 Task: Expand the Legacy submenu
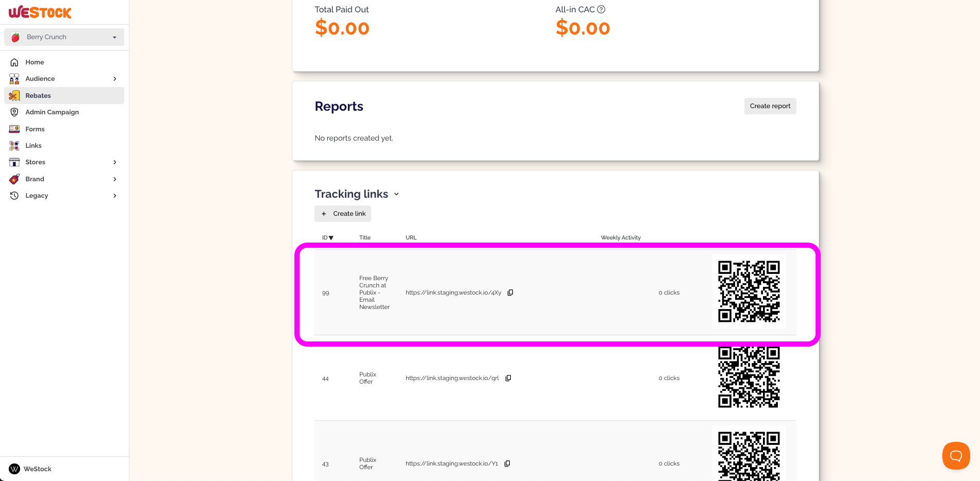click(115, 196)
